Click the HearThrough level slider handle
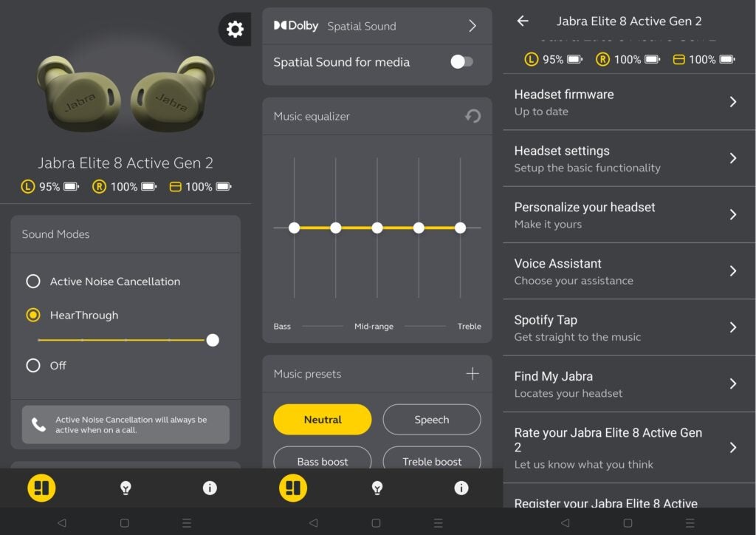Image resolution: width=756 pixels, height=535 pixels. click(x=213, y=340)
